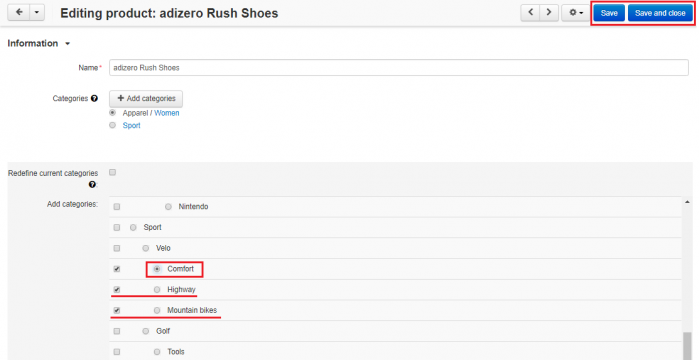Select the Tools radio button
The image size is (700, 360).
point(157,352)
